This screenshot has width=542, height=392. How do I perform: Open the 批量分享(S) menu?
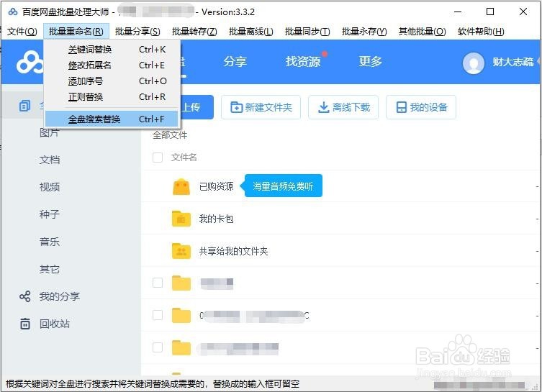(137, 32)
